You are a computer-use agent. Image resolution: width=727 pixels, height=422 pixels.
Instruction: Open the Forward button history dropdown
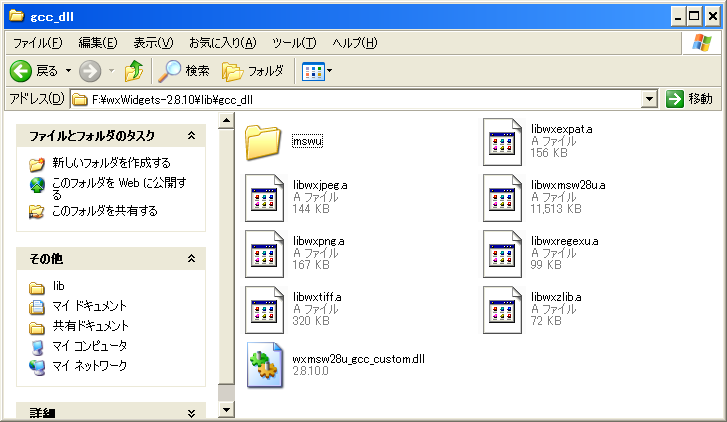tap(112, 71)
